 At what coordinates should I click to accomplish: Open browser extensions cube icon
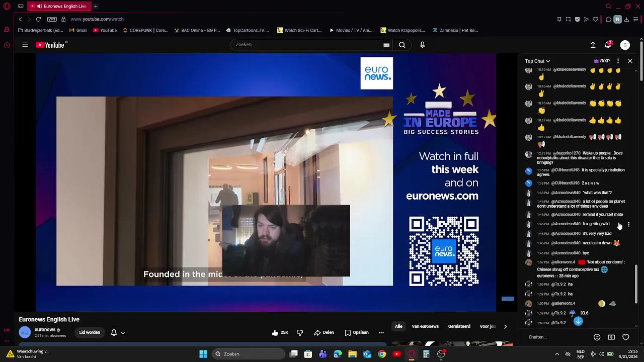608,19
